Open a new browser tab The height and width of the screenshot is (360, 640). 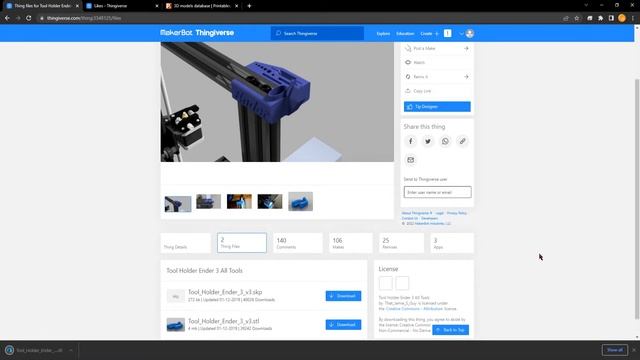pyautogui.click(x=249, y=6)
